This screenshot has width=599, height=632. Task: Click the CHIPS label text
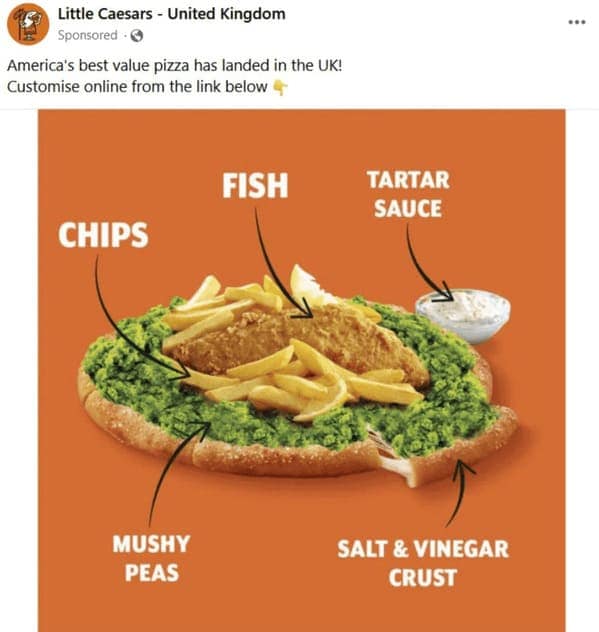pyautogui.click(x=103, y=235)
